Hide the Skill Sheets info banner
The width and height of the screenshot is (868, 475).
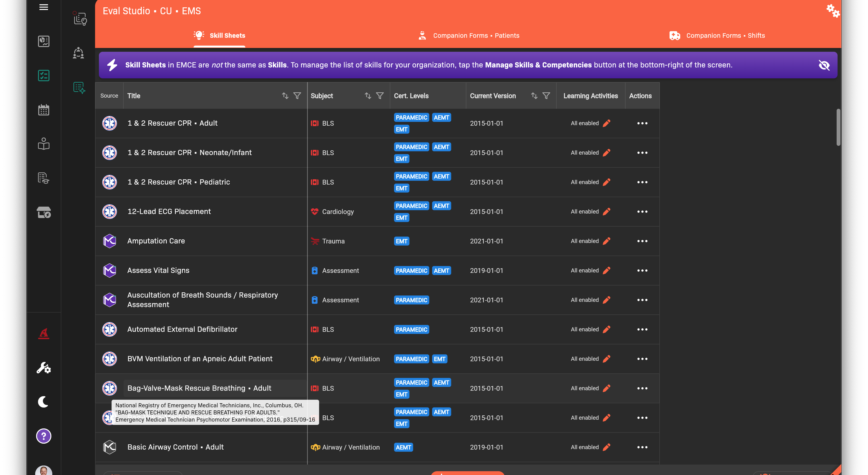(x=824, y=65)
